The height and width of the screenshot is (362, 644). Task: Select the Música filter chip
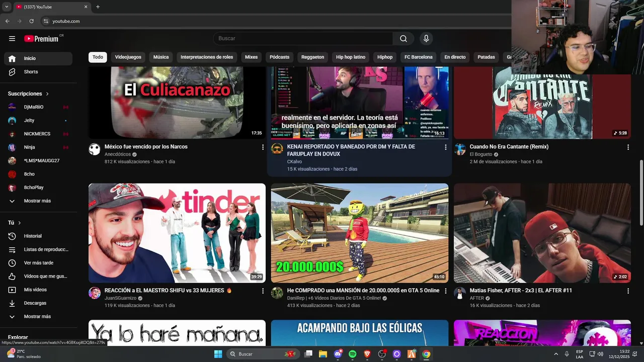[x=161, y=57]
